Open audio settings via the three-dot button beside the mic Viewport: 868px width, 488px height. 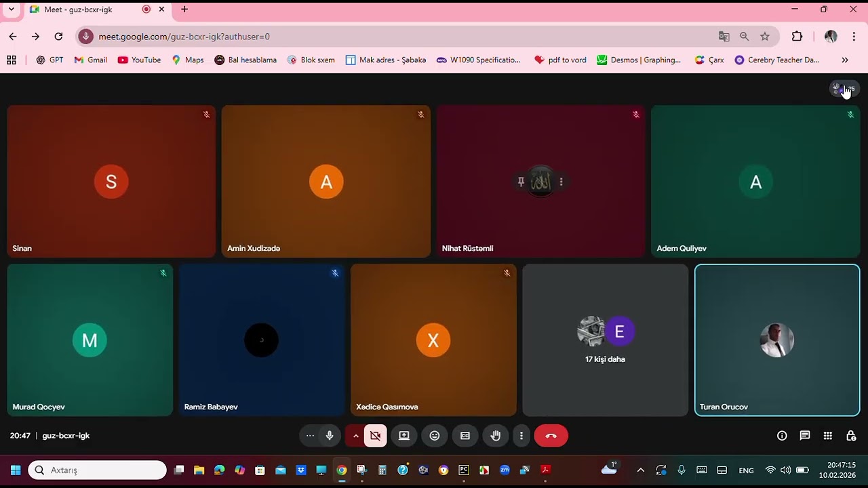[x=310, y=436]
